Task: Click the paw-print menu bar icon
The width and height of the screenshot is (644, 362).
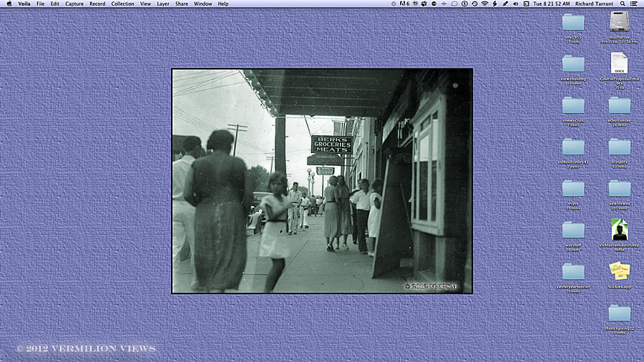Action: tap(424, 4)
